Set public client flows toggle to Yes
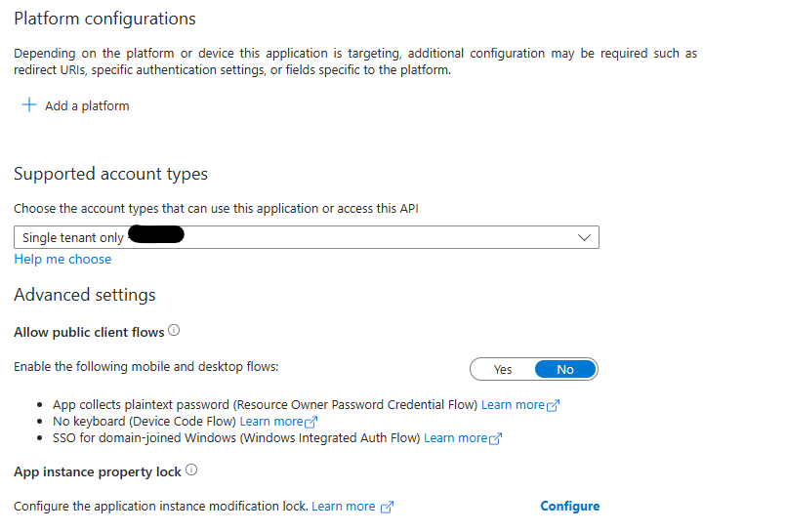786x532 pixels. coord(503,369)
